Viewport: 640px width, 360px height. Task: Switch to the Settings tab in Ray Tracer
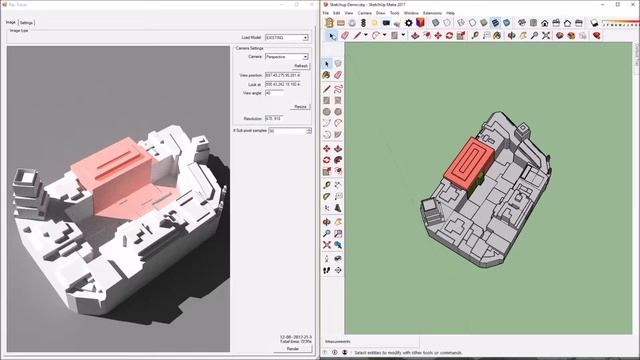pos(26,23)
